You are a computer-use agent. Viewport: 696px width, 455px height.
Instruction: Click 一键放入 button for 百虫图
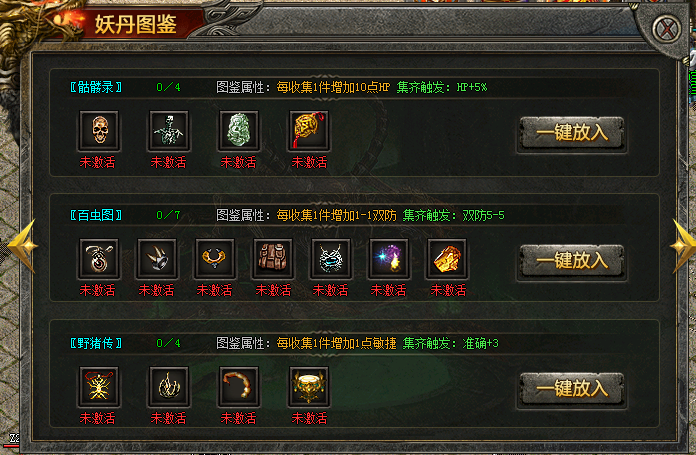(572, 261)
